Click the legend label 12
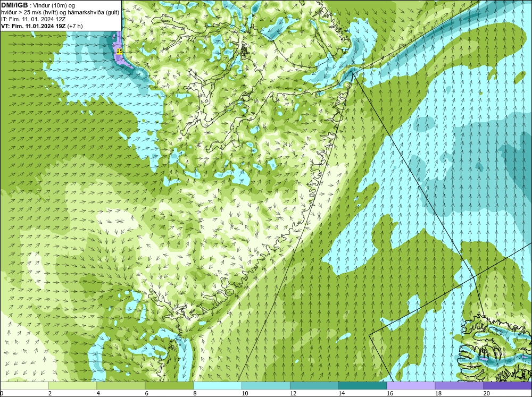This screenshot has width=532, height=397. point(293,393)
